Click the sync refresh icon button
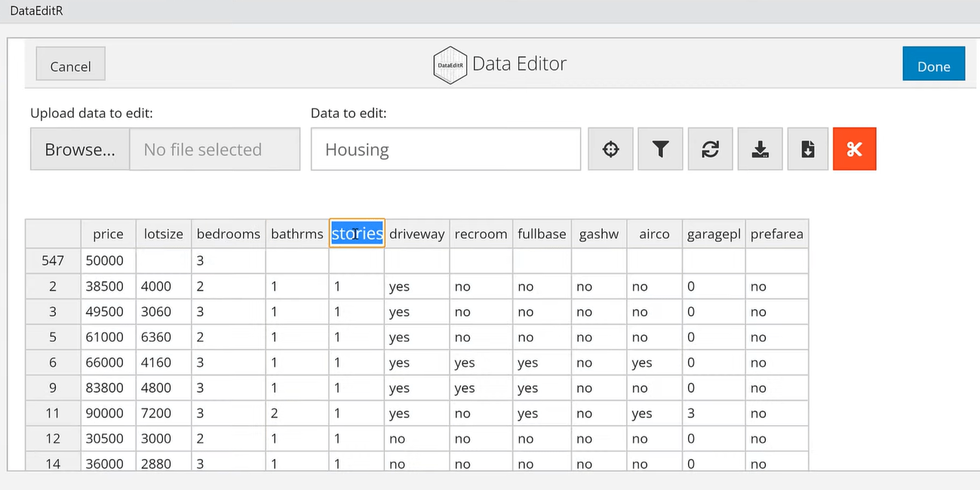Viewport: 980px width, 490px height. [x=710, y=149]
